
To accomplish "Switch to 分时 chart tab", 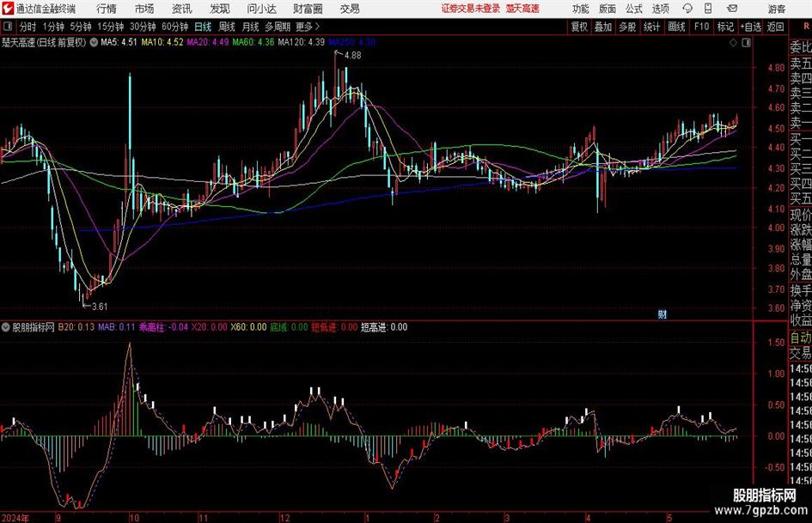I will coord(28,27).
